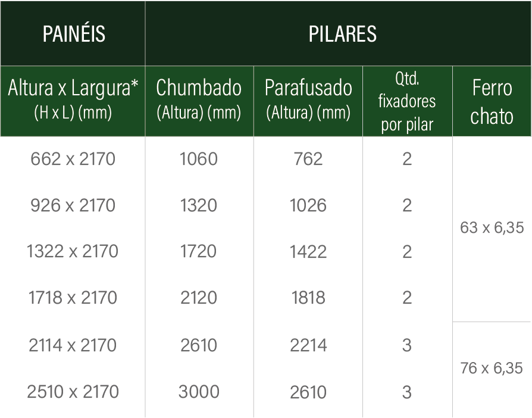Click the Parafusado value 1818
The width and height of the screenshot is (532, 418).
coord(308,298)
